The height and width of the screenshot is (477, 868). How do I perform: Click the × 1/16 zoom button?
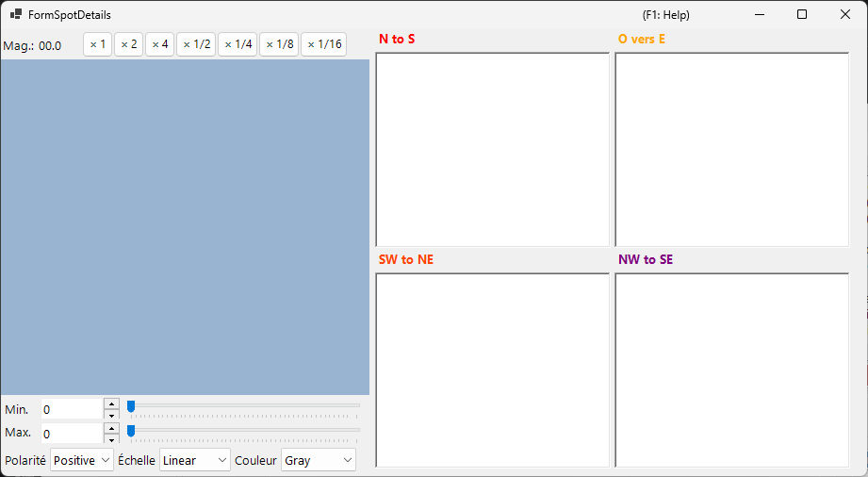(324, 44)
